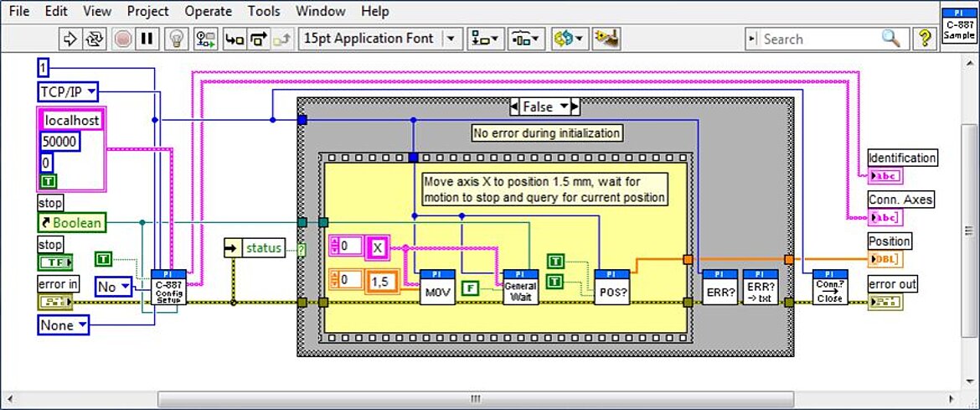Click the 50000 numeric constant
This screenshot has height=410, width=980.
(60, 142)
